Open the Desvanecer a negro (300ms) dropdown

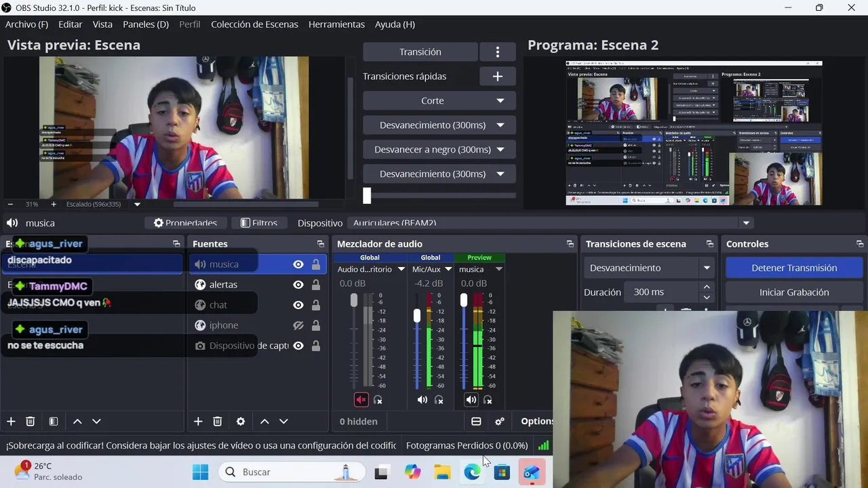(x=439, y=150)
